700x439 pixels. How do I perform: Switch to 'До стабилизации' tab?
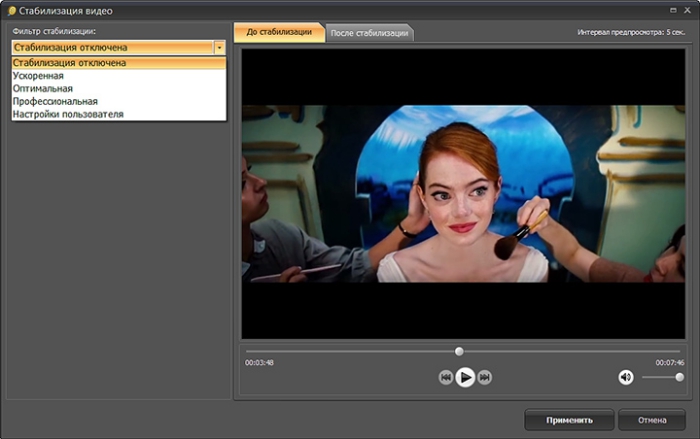[x=279, y=32]
